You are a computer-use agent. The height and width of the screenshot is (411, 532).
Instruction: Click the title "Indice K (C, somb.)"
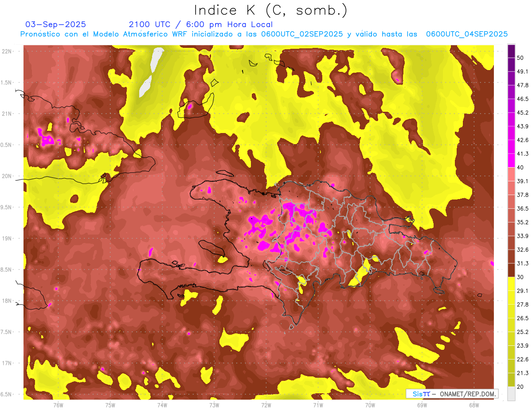pos(270,10)
